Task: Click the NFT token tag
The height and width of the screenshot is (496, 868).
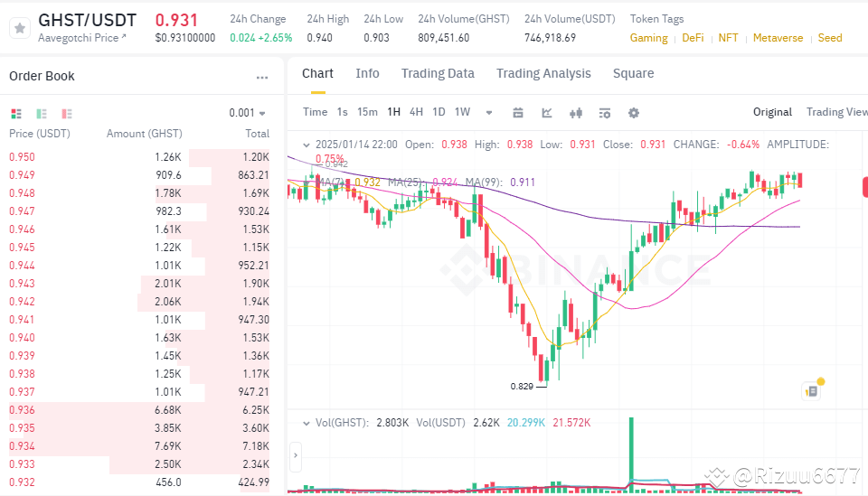Action: [728, 38]
